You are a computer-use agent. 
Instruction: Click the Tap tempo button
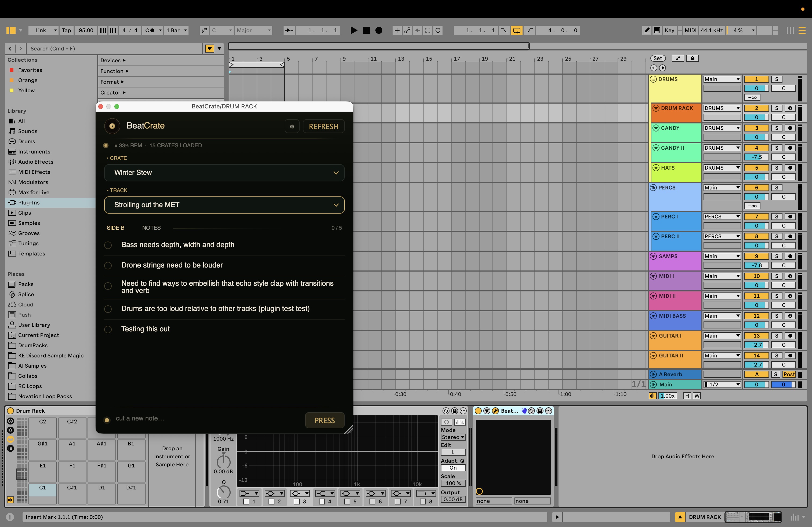66,30
